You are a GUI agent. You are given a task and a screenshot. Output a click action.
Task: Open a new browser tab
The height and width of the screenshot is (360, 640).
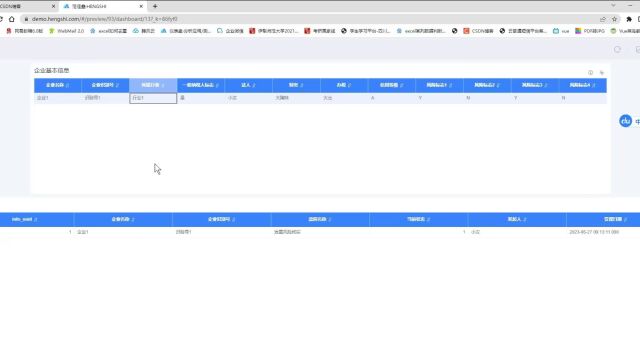(x=155, y=6)
